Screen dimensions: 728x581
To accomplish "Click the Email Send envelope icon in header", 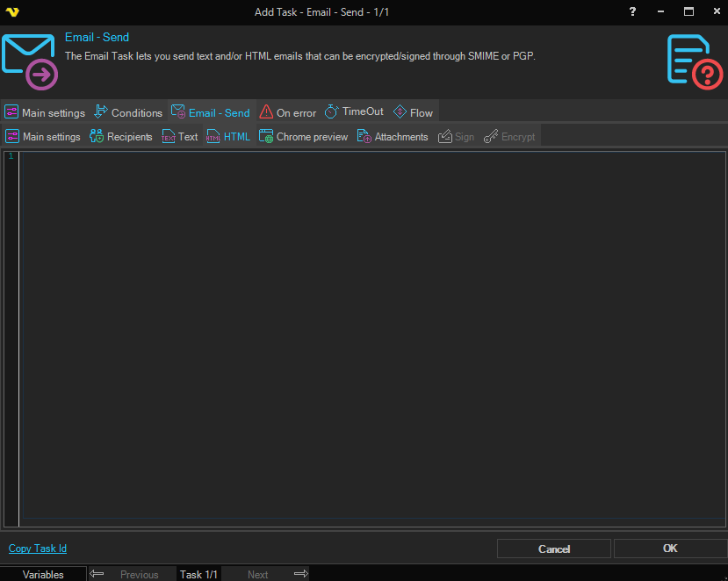I will click(x=29, y=61).
